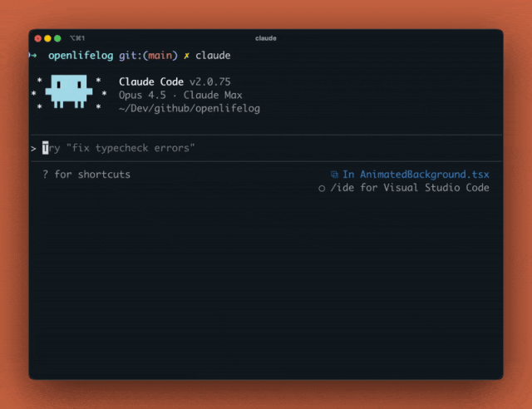The width and height of the screenshot is (532, 409).
Task: Click the Claude Code pixel mascot icon
Action: point(68,91)
